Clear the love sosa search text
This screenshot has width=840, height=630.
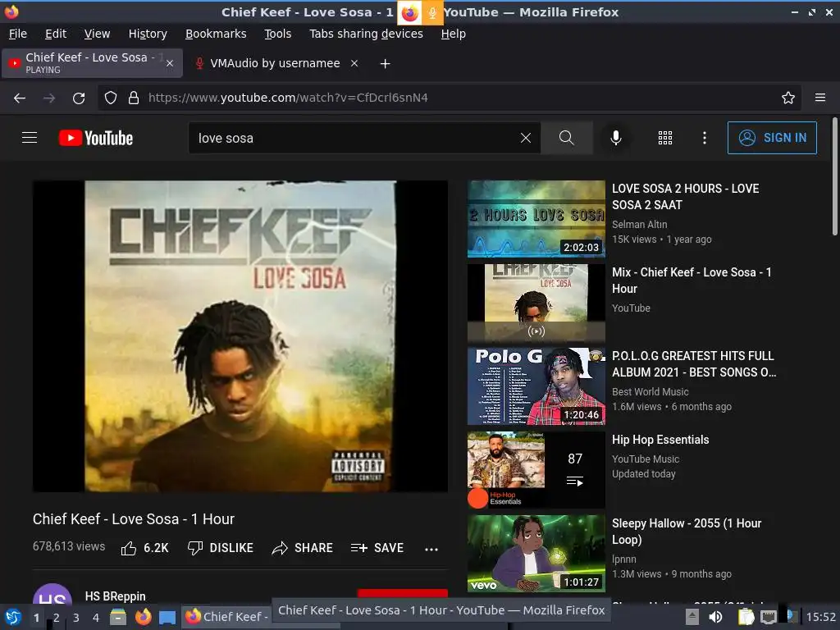(526, 138)
